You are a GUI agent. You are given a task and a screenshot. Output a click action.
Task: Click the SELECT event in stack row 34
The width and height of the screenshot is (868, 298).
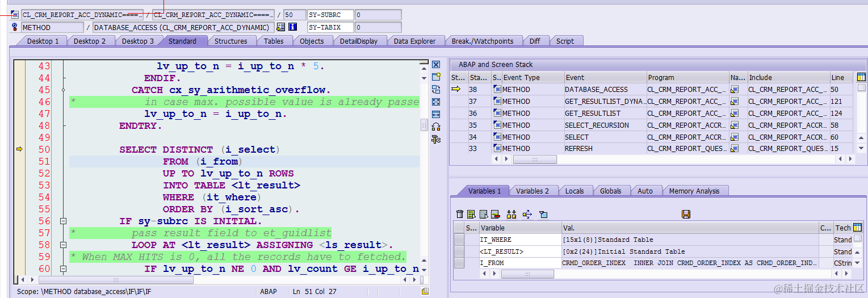[x=605, y=137]
